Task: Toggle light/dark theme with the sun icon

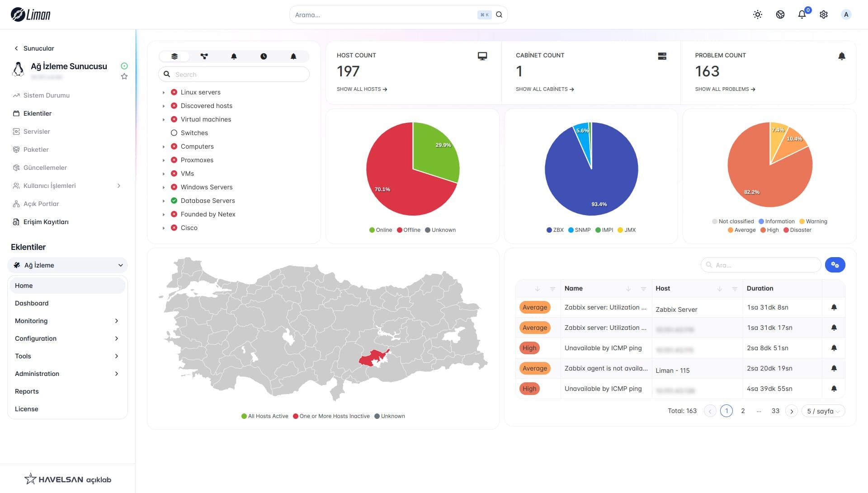Action: click(757, 14)
